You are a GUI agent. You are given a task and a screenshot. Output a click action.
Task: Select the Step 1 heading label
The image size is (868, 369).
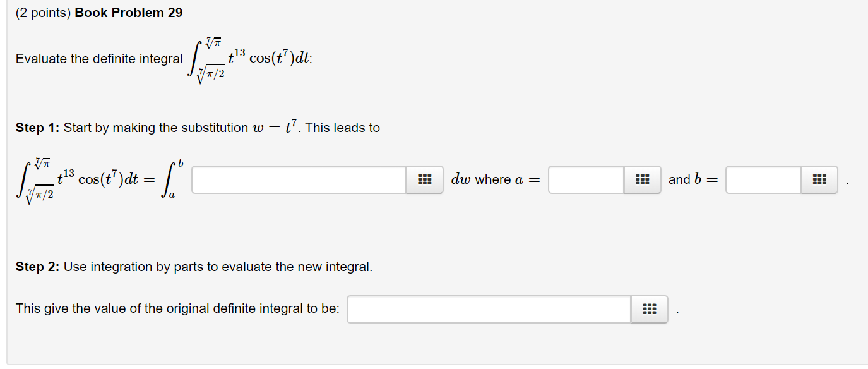click(33, 127)
